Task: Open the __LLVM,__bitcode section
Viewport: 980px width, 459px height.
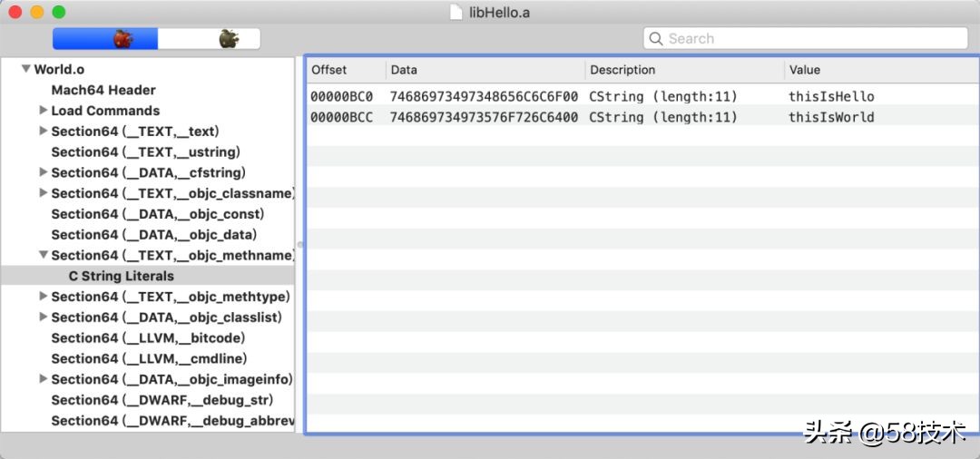Action: [x=148, y=338]
